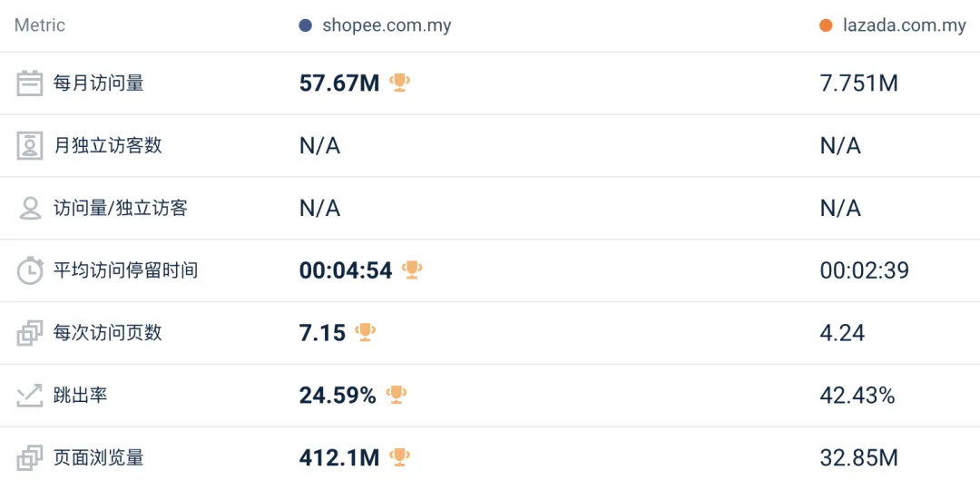980x480 pixels.
Task: Click lazada's 32.85M page views value
Action: [858, 457]
